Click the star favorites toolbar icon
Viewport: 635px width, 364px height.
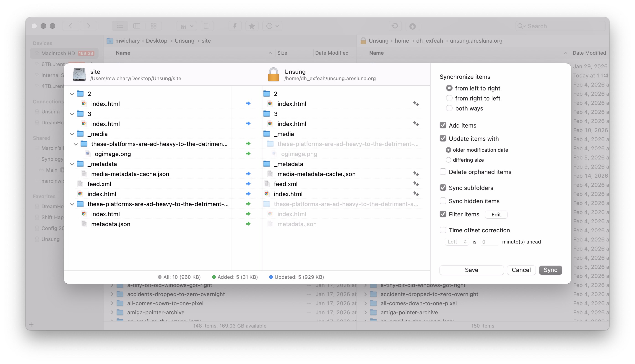(x=252, y=26)
